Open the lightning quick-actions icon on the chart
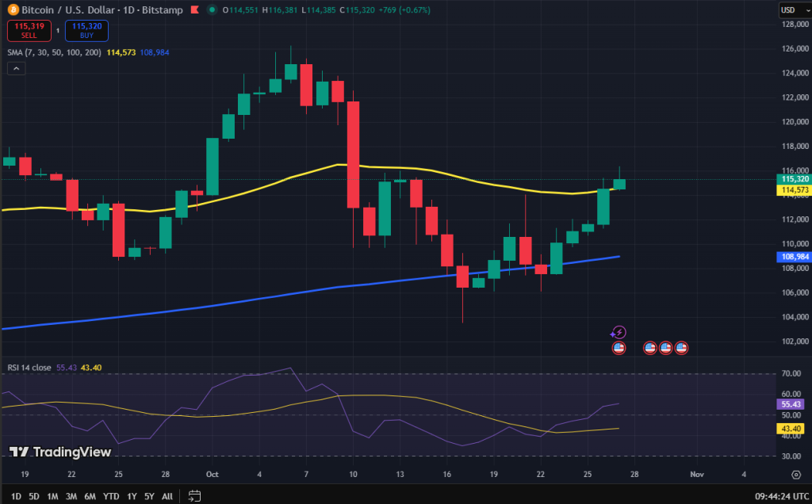The image size is (812, 504). (618, 331)
